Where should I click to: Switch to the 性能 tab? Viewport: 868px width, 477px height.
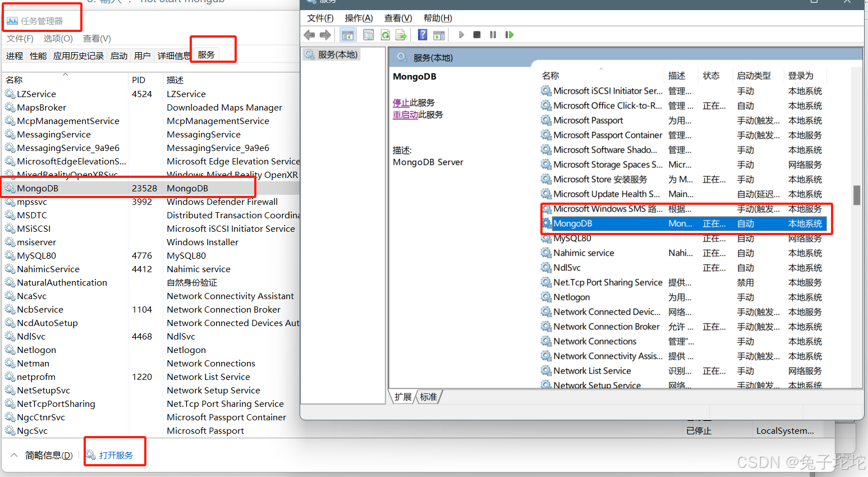coord(38,56)
